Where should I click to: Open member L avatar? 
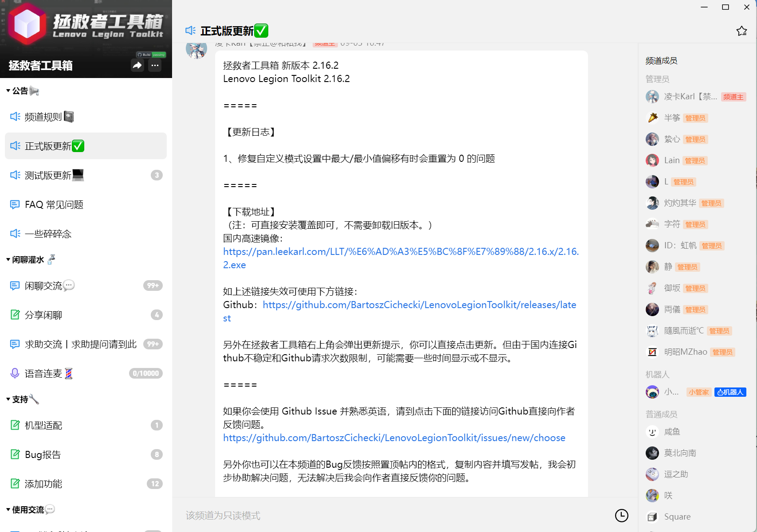(652, 182)
